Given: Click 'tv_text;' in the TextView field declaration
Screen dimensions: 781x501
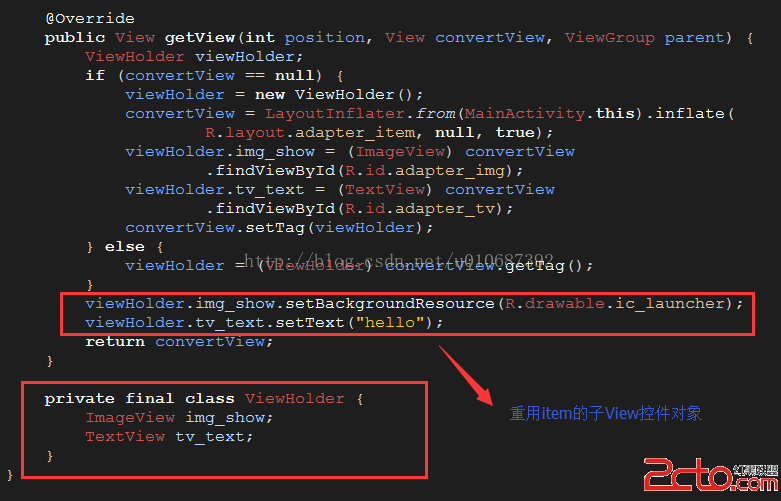Looking at the screenshot, I should click(215, 437).
